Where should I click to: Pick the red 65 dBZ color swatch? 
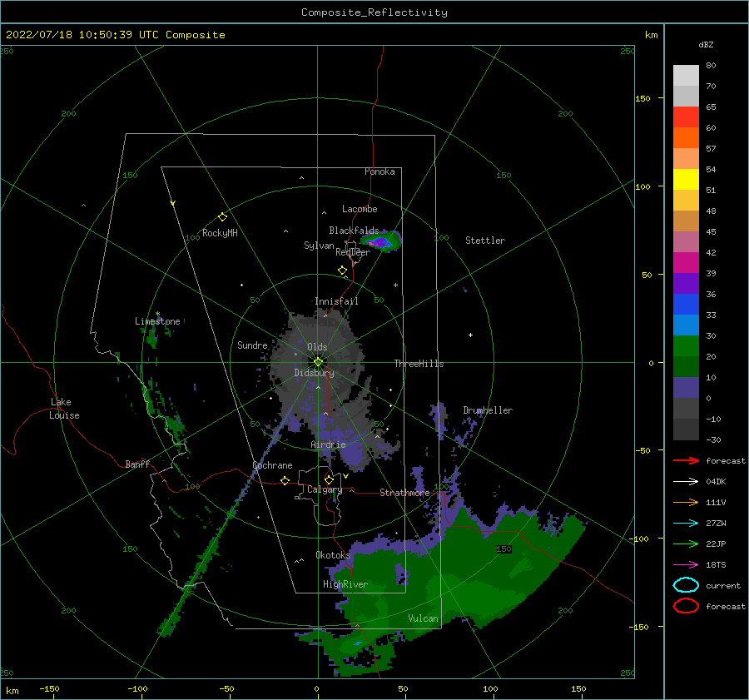686,117
